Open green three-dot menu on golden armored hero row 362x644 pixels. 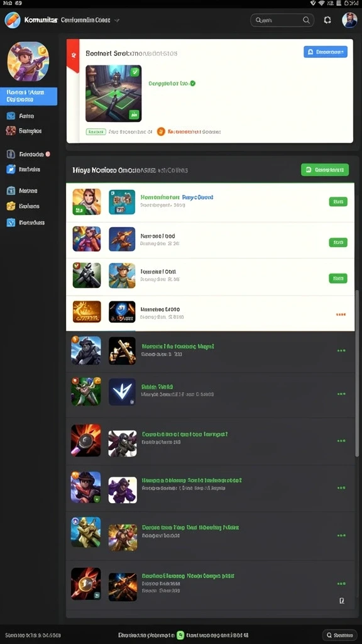point(341,536)
